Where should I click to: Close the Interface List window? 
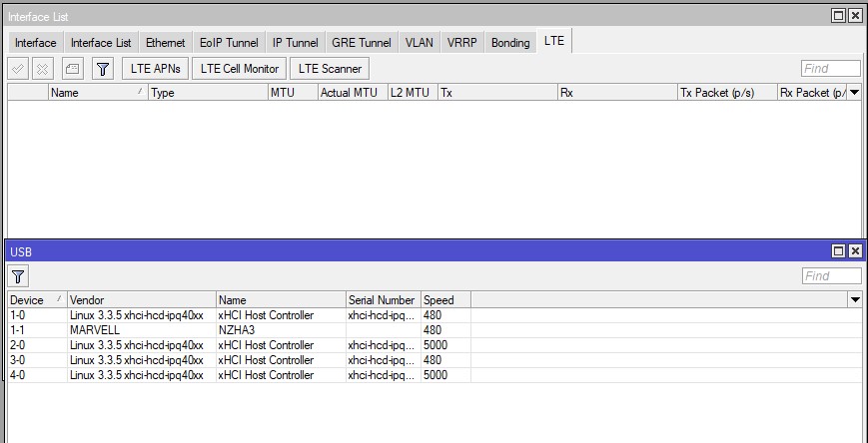[x=855, y=17]
